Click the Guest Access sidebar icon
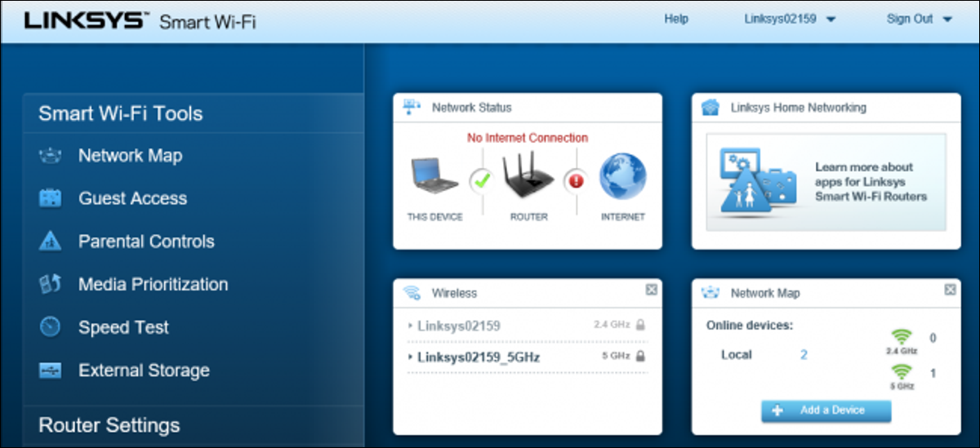 [51, 198]
